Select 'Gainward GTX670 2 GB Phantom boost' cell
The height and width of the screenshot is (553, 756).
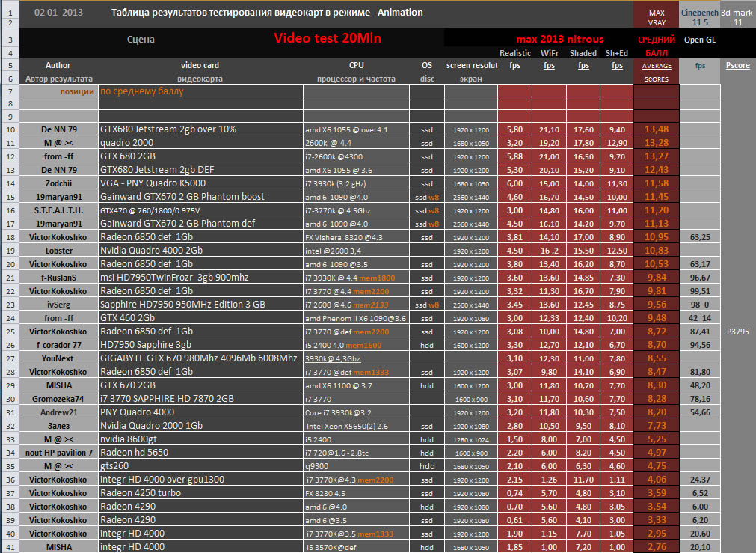(x=200, y=197)
